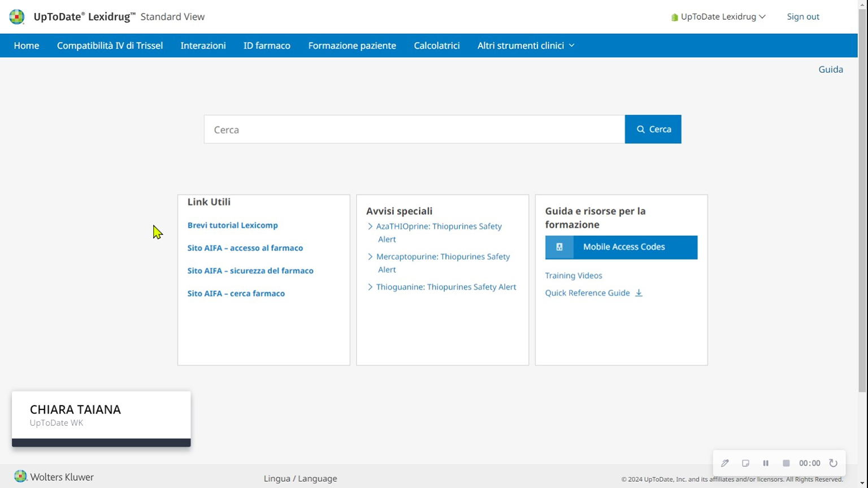Screen dimensions: 868x488
Task: Stop the screen recording
Action: [x=786, y=463]
